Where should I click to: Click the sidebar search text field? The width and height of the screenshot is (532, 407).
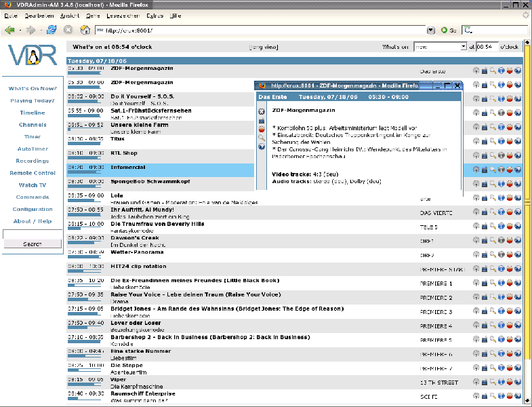33,234
